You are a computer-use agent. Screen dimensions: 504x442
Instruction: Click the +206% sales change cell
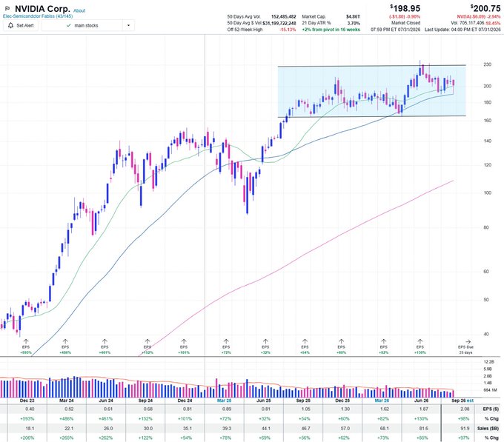[x=28, y=438]
